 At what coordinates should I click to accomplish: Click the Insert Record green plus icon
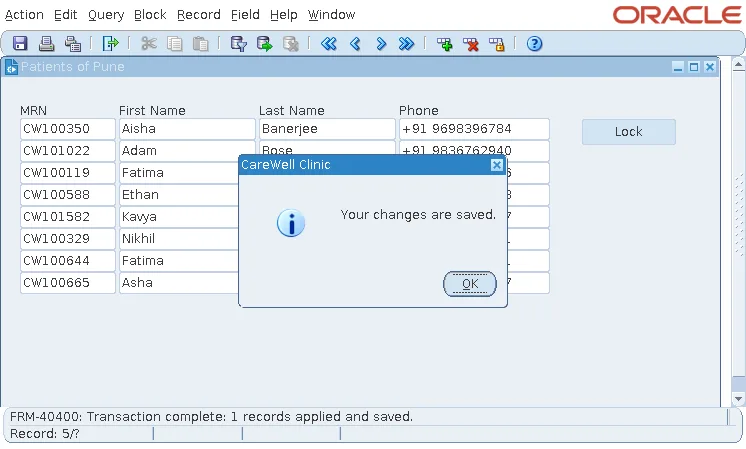[445, 44]
